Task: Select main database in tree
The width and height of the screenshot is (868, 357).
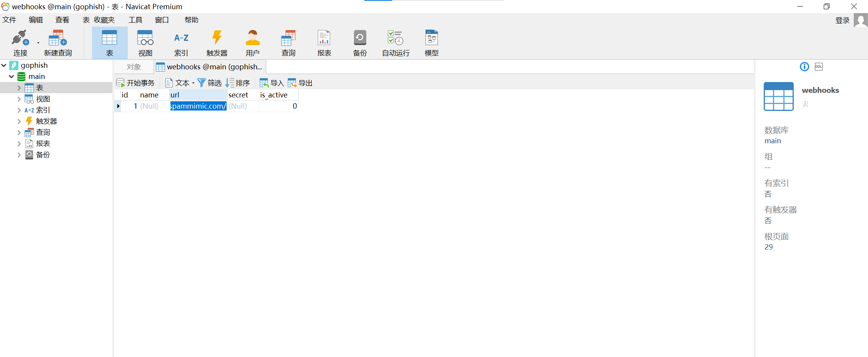Action: tap(37, 77)
